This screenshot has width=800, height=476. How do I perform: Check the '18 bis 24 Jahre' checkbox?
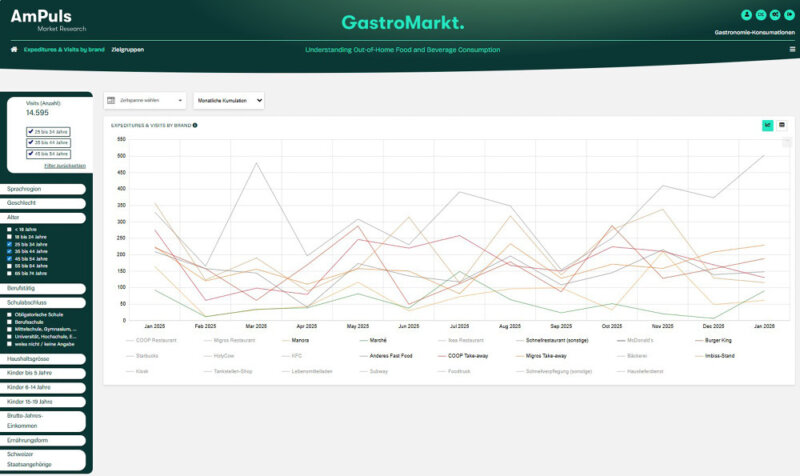click(9, 237)
